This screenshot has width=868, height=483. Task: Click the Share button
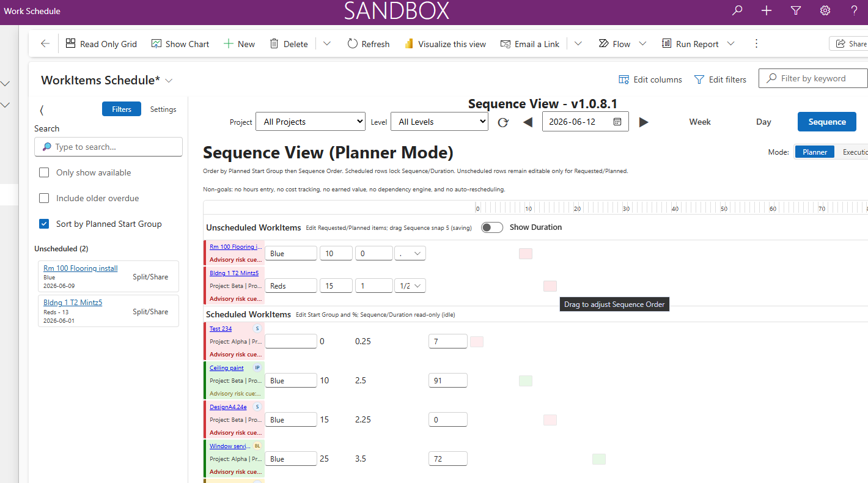click(850, 43)
